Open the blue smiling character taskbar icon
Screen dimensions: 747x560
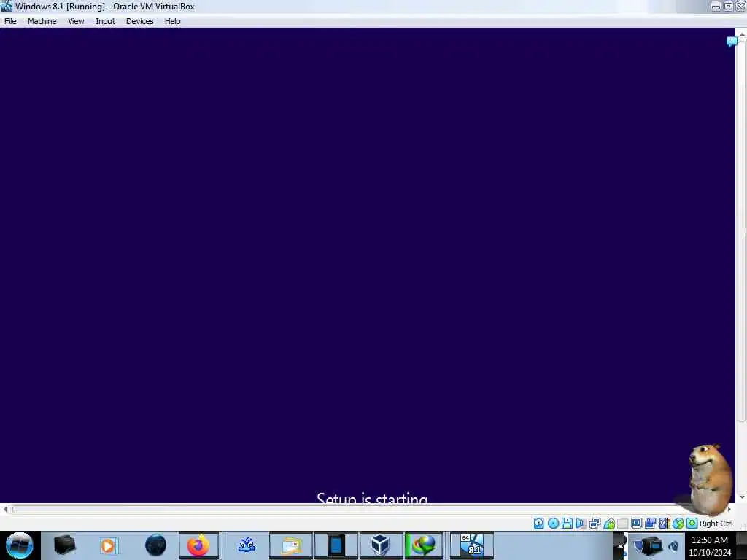pos(247,545)
